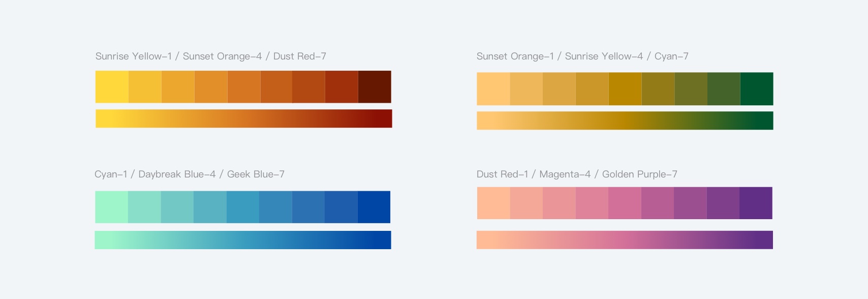Image resolution: width=868 pixels, height=299 pixels.
Task: Click the orange-to-green gradient bar
Action: tap(625, 121)
